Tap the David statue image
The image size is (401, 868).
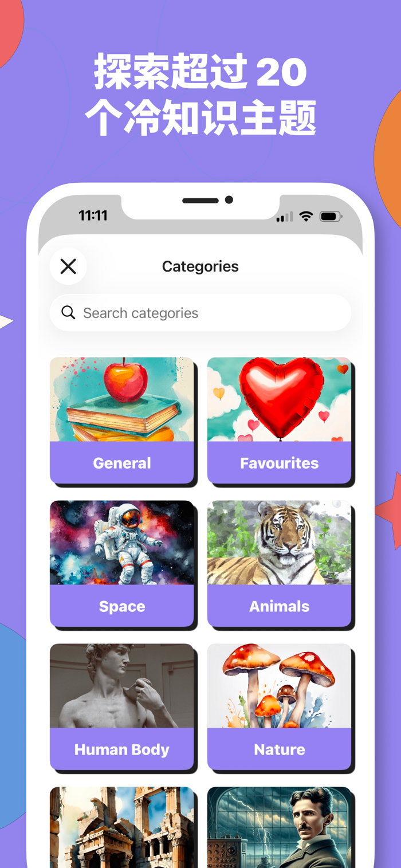pos(122,686)
